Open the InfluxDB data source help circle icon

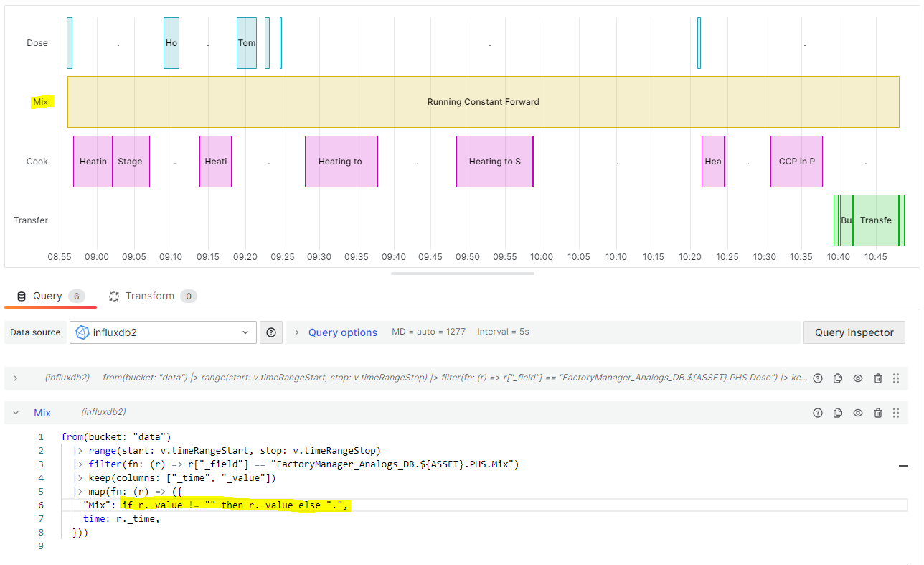[270, 332]
